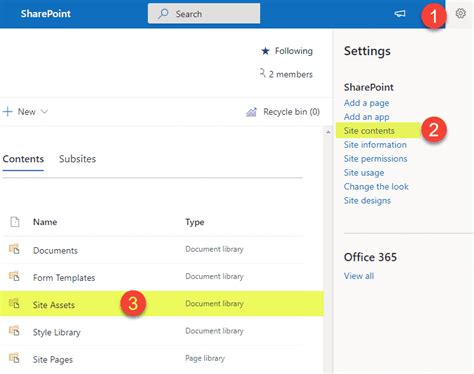
Task: Open Site permissions link
Action: [x=375, y=159]
